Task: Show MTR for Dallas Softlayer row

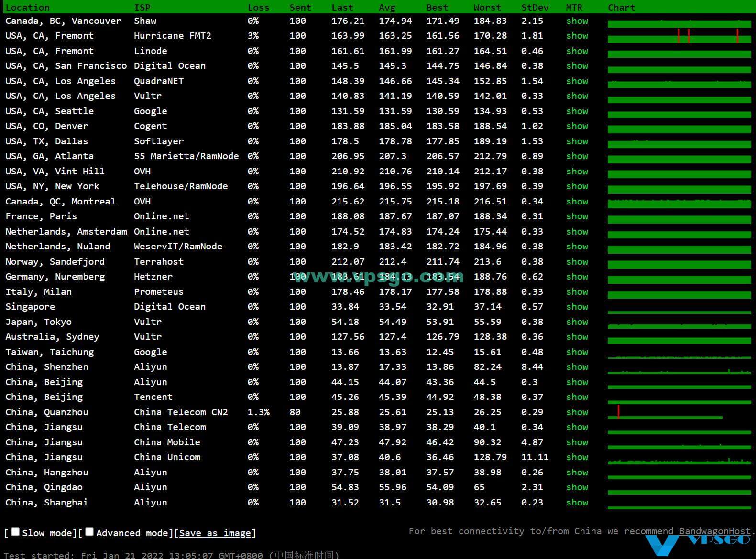Action: coord(577,141)
